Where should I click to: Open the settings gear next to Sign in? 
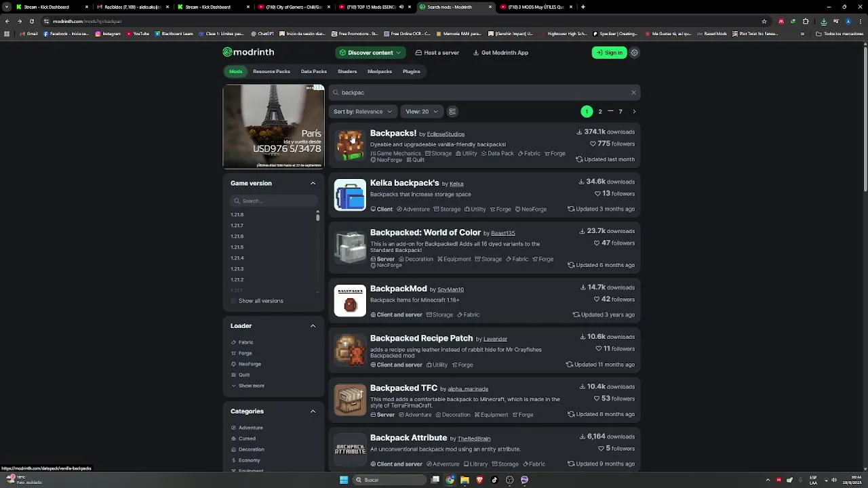click(x=634, y=52)
